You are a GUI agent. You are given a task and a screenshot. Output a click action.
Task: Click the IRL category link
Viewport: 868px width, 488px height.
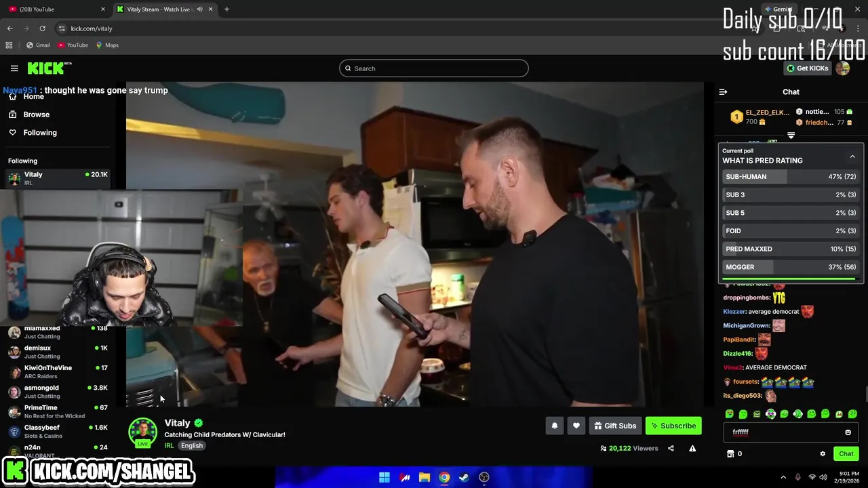point(169,445)
